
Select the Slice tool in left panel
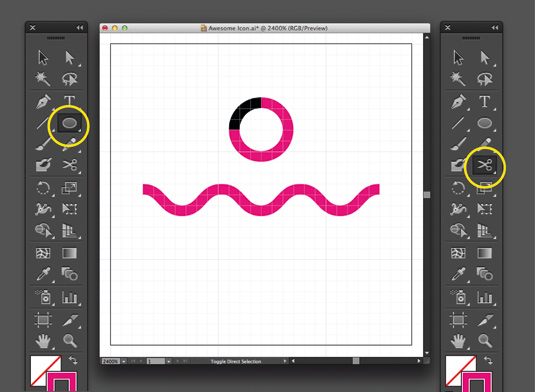[x=70, y=320]
